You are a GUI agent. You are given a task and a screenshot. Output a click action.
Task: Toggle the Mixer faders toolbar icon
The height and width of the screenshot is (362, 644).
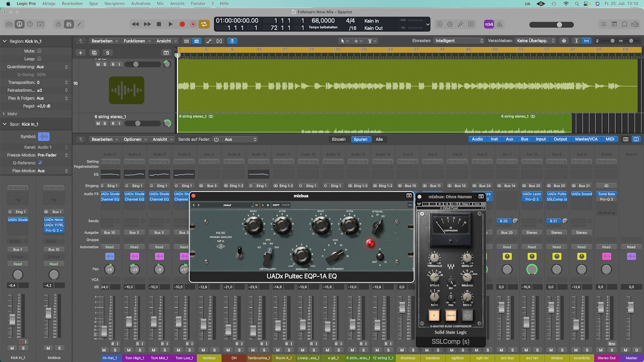point(69,24)
